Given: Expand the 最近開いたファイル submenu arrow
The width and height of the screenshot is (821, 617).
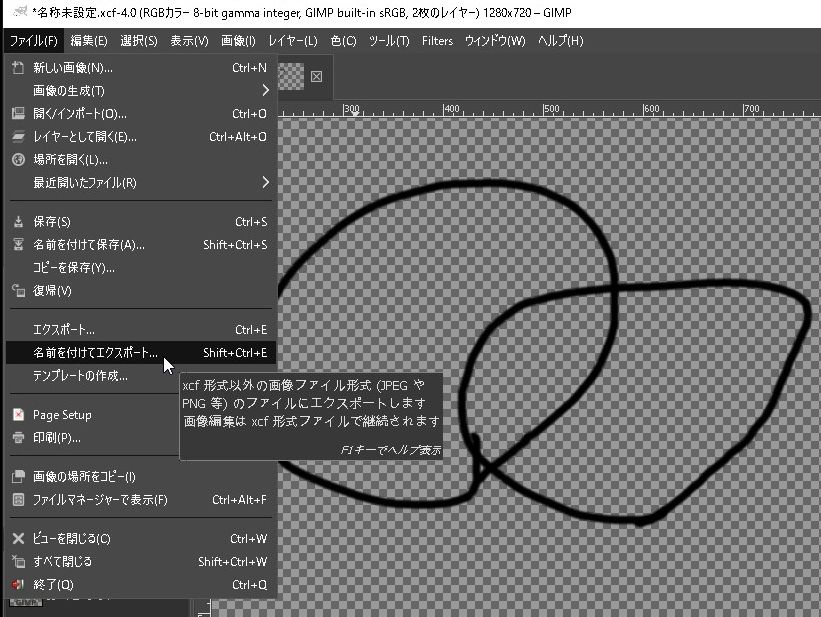Looking at the screenshot, I should (265, 183).
